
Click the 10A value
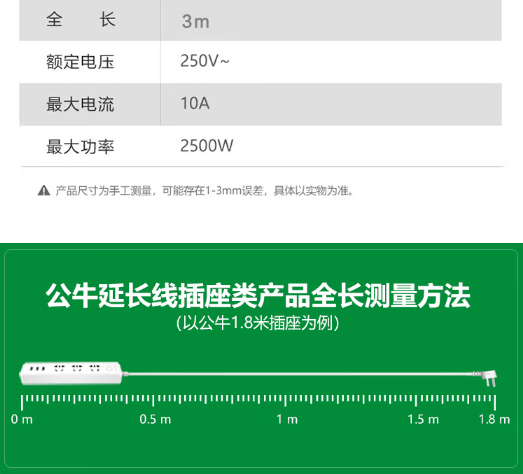(x=195, y=103)
